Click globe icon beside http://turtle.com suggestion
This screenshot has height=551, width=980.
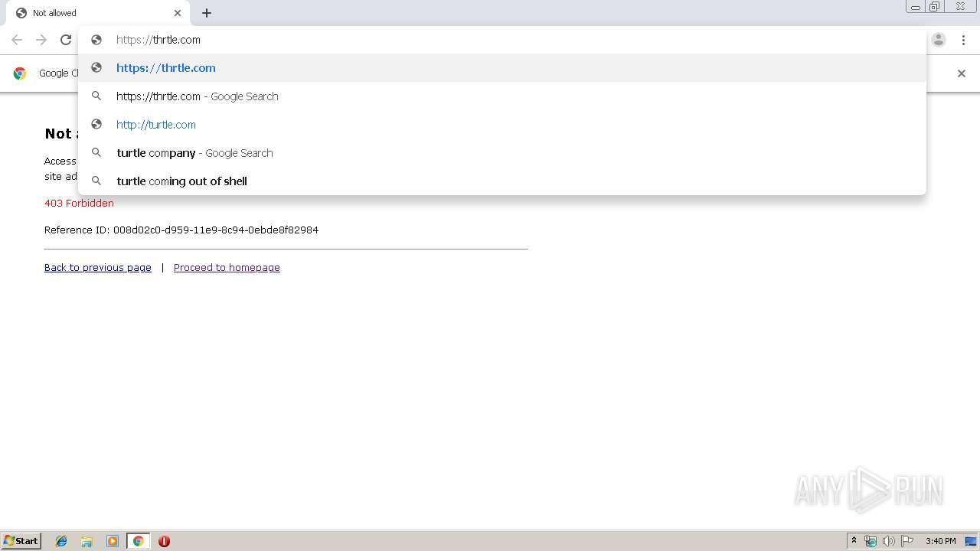[96, 125]
